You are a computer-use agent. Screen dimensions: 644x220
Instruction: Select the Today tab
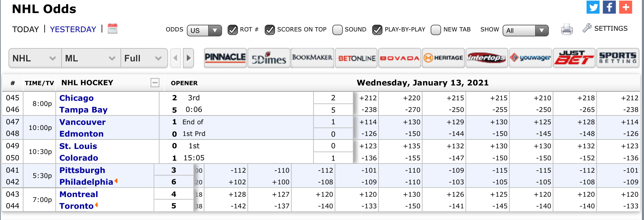click(25, 29)
